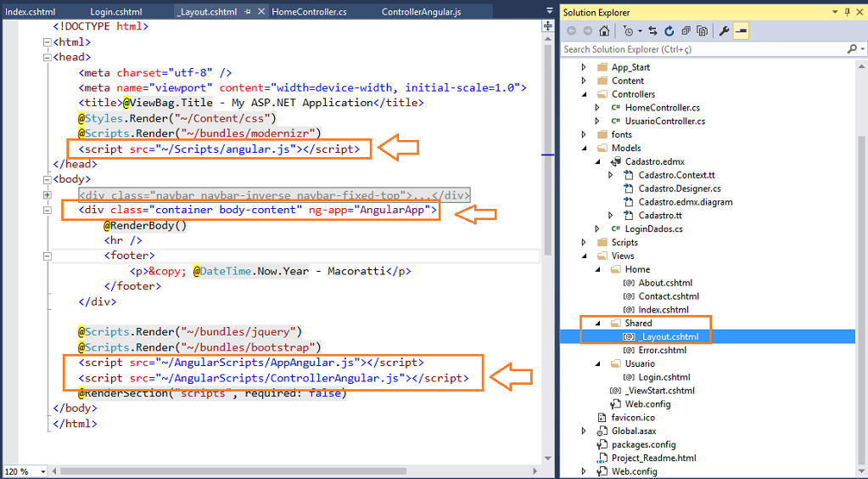Pin the Solution Explorer panel
The width and height of the screenshot is (868, 479).
pyautogui.click(x=848, y=12)
